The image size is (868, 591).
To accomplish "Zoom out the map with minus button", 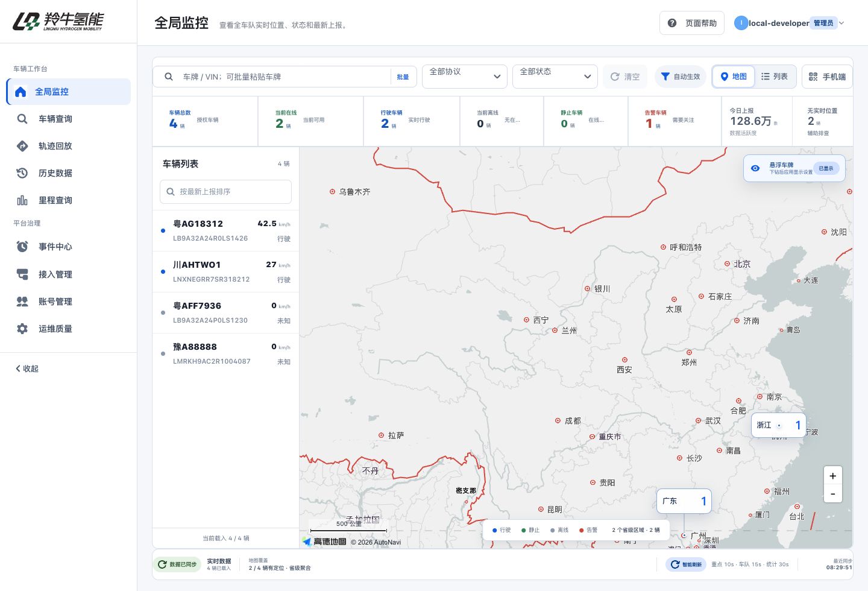I will (x=832, y=493).
